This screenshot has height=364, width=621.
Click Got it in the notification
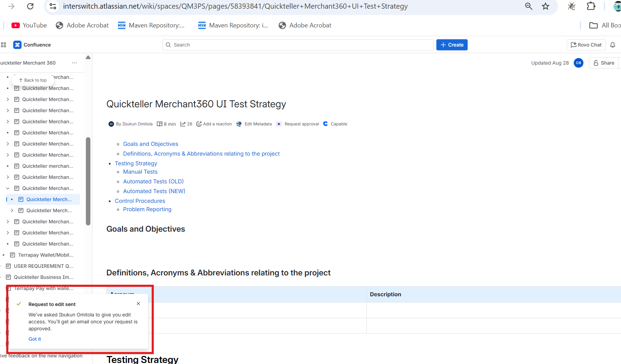click(x=35, y=339)
